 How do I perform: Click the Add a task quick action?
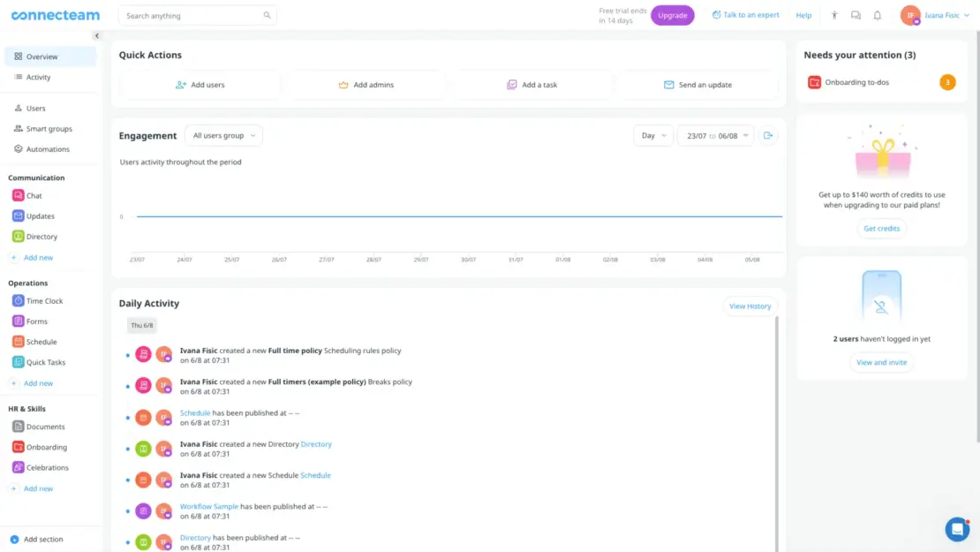pyautogui.click(x=531, y=85)
